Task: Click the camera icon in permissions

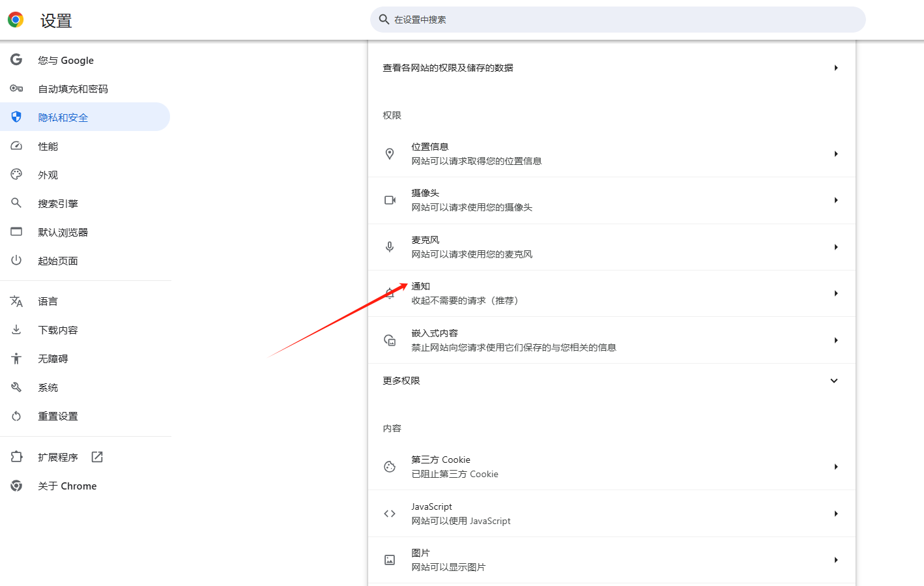Action: click(390, 200)
